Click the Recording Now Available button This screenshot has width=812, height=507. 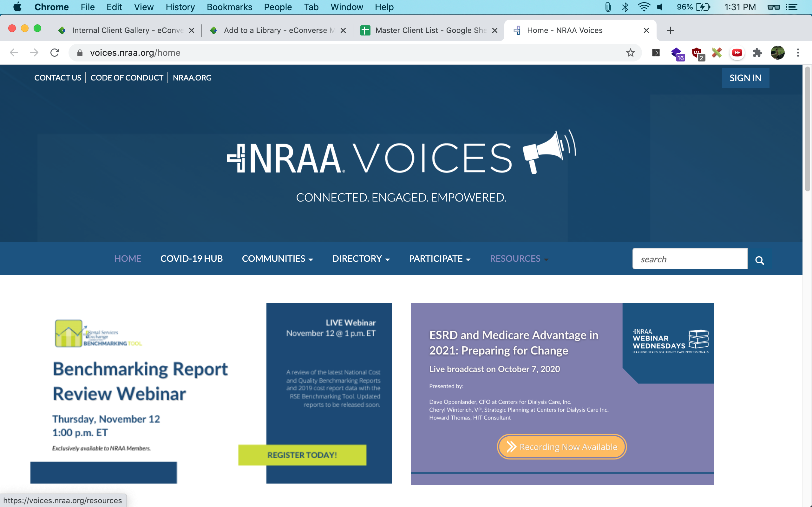pyautogui.click(x=562, y=447)
